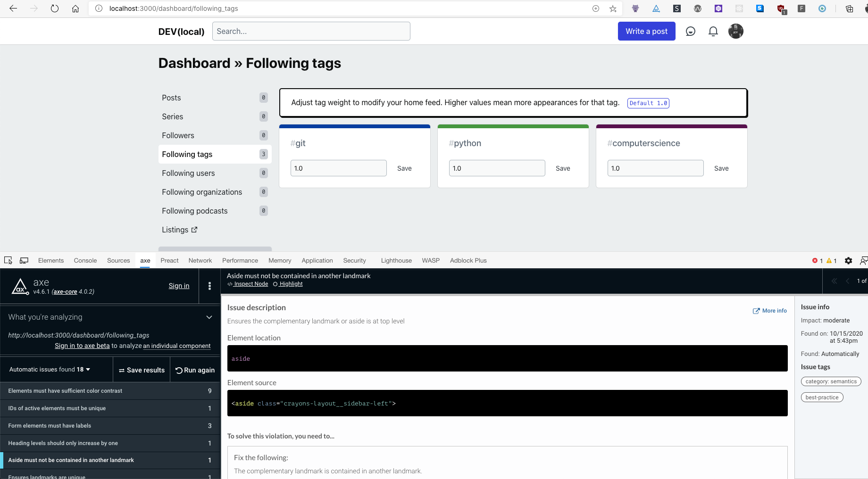Toggle the device toolbar icon in DevTools
Image resolution: width=868 pixels, height=479 pixels.
pyautogui.click(x=24, y=260)
